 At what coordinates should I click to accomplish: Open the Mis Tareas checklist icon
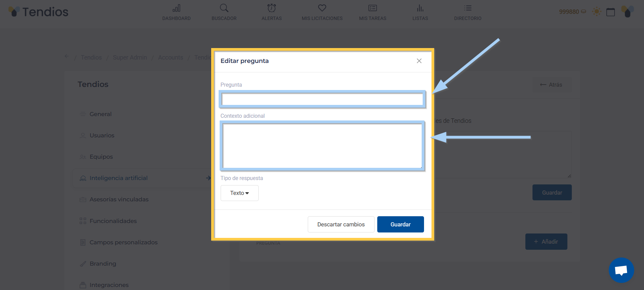point(373,8)
